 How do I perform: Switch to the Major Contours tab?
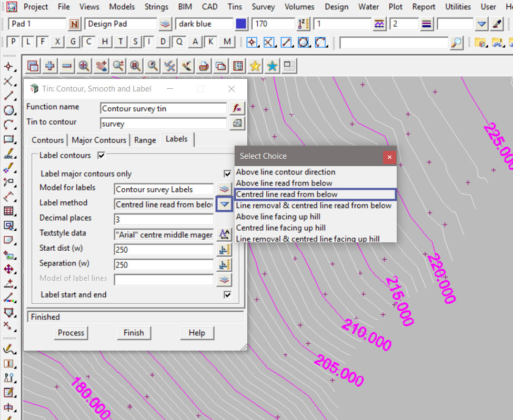tap(99, 140)
